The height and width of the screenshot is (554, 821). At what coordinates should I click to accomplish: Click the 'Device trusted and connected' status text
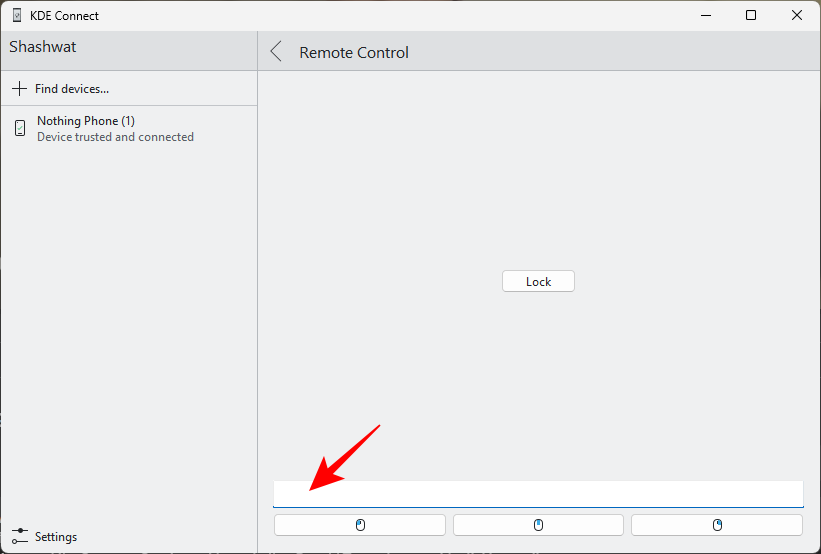click(115, 137)
